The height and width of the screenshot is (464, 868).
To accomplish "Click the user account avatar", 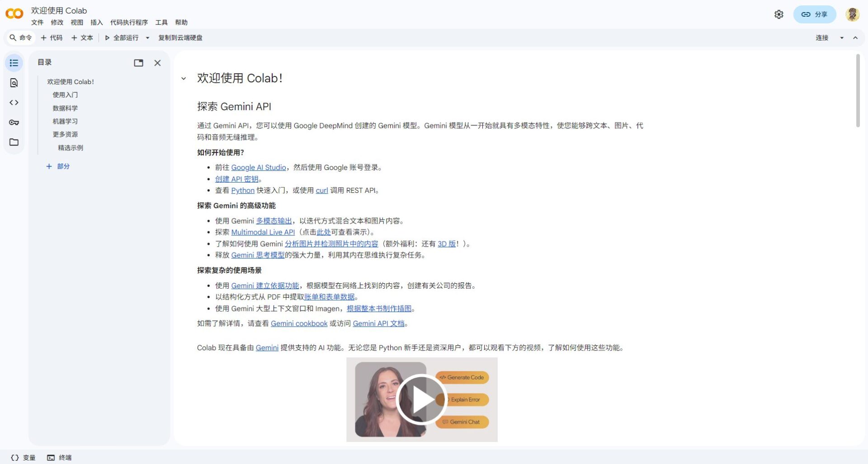I will (x=852, y=14).
